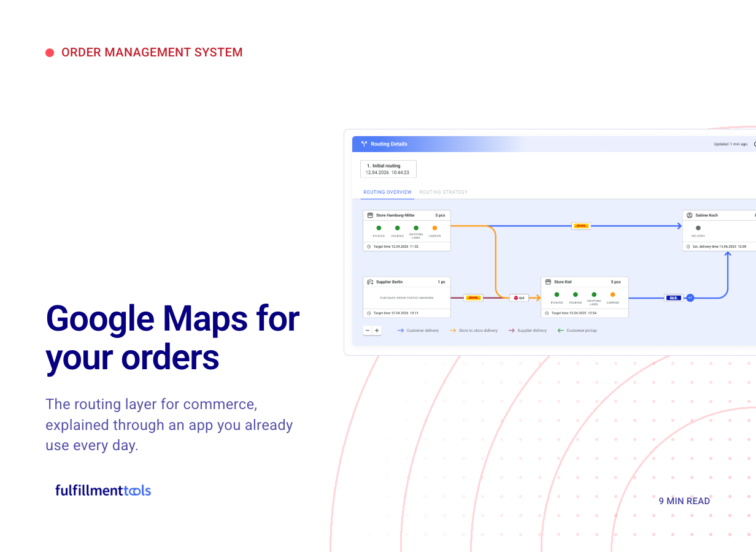Select the '1. Initial routing' entry
Viewport: 756px width, 552px height.
click(388, 169)
